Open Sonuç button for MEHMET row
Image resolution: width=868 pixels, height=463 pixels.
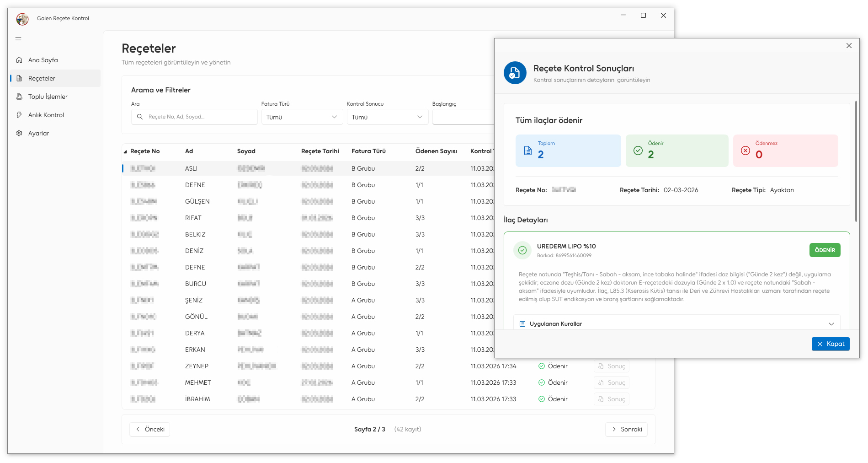point(612,382)
